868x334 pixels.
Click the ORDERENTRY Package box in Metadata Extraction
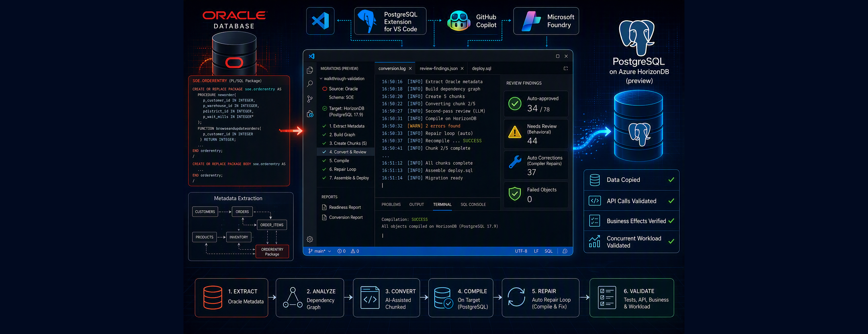(272, 252)
